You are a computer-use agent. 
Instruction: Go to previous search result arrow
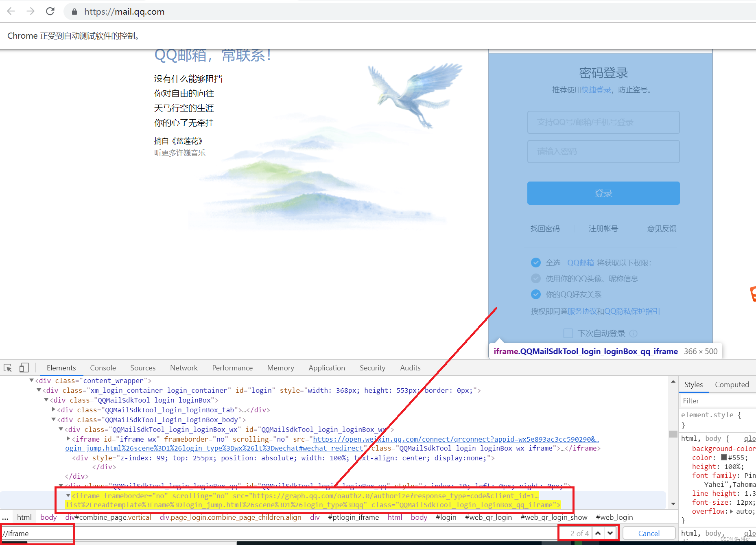coord(598,533)
